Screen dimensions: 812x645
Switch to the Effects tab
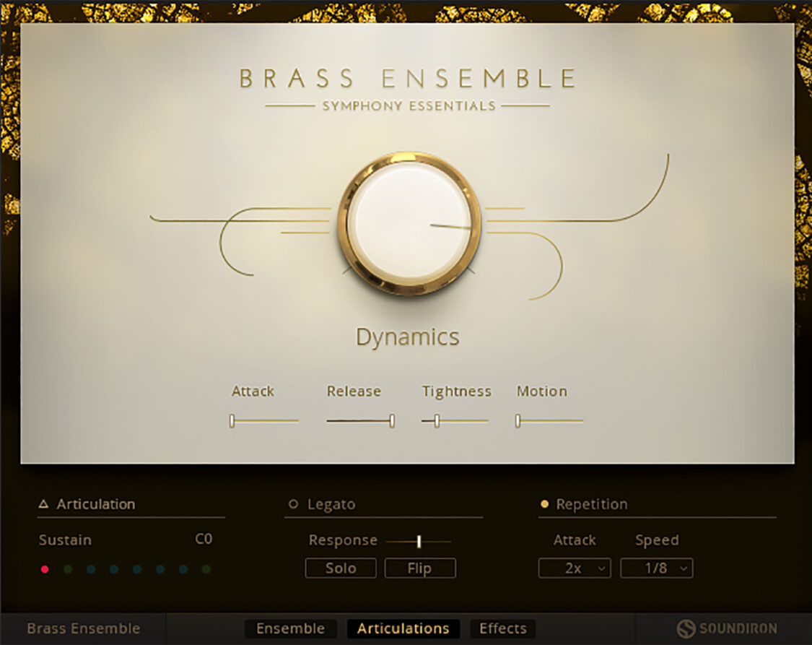502,628
